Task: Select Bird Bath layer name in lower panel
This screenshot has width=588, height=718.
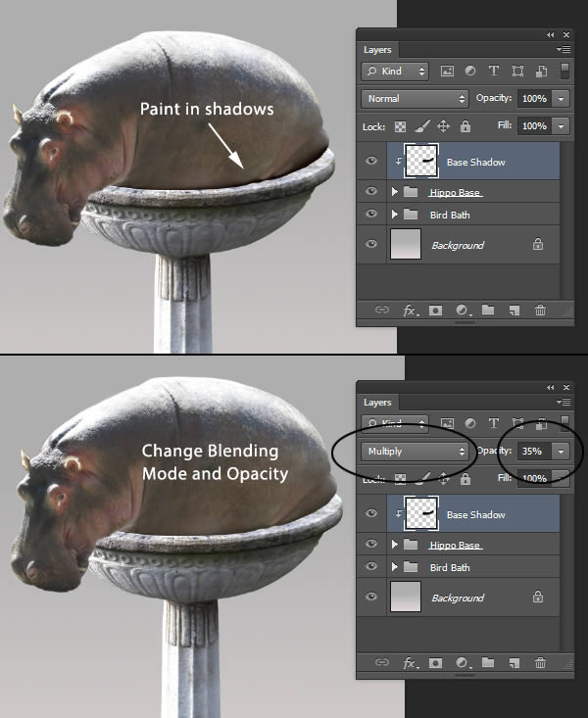Action: tap(450, 568)
